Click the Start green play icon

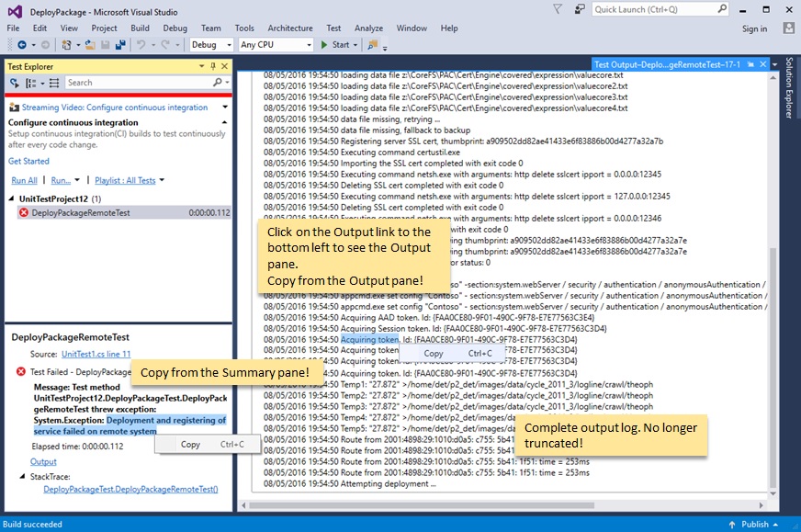pos(324,45)
